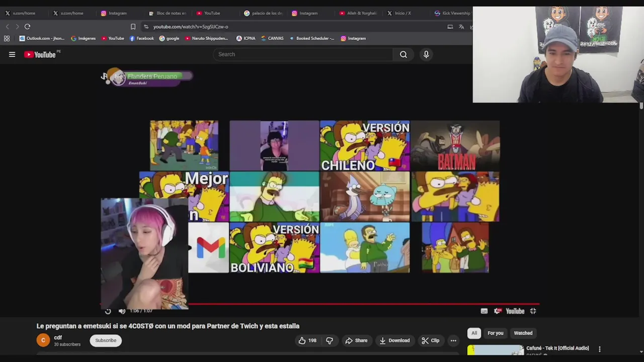Image resolution: width=644 pixels, height=362 pixels.
Task: Open the YouTube guide hamburger menu
Action: (x=12, y=54)
